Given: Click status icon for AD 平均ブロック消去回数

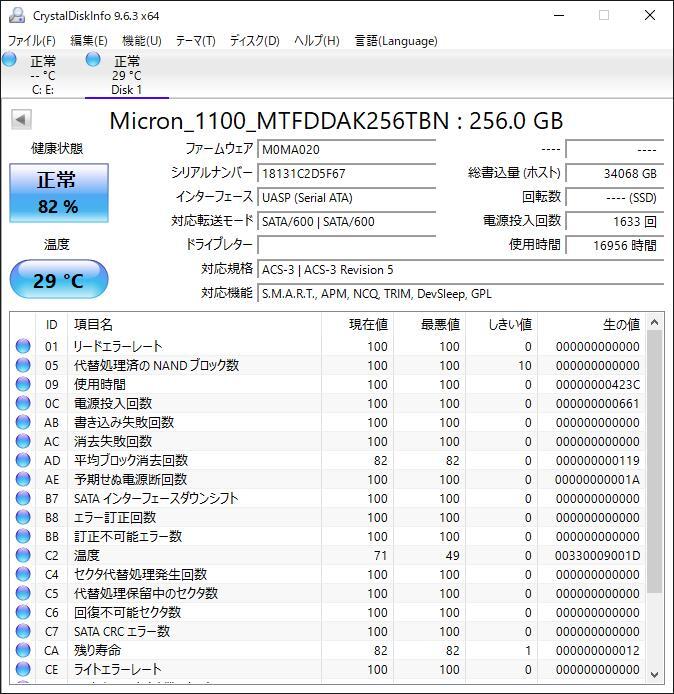Looking at the screenshot, I should (x=23, y=461).
